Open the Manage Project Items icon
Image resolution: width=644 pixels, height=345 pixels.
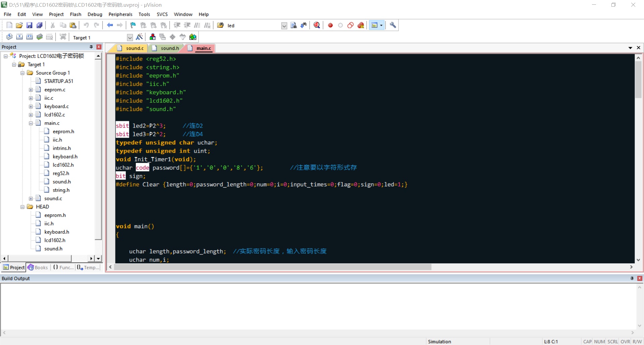pyautogui.click(x=153, y=37)
